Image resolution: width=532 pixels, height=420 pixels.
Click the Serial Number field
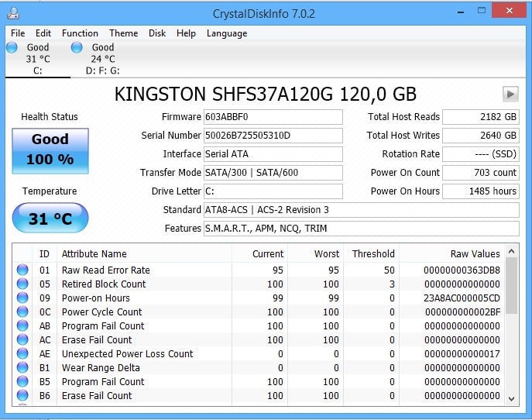273,136
